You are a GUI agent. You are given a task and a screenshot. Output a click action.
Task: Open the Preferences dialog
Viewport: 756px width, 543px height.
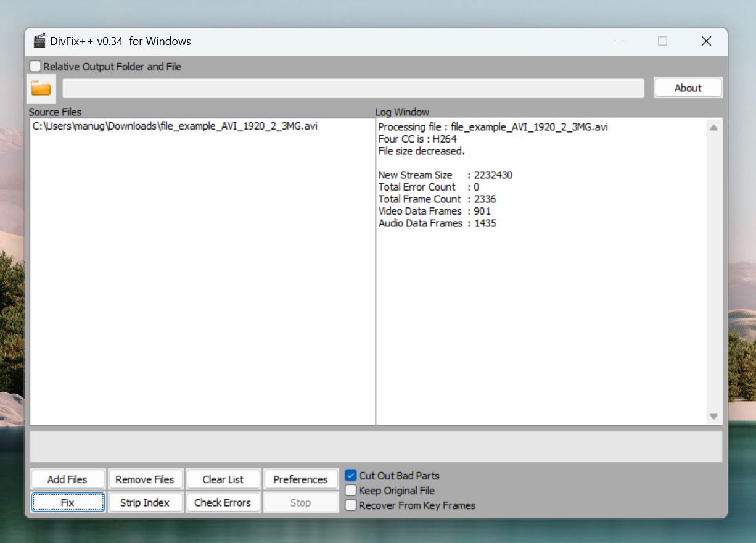[x=301, y=479]
